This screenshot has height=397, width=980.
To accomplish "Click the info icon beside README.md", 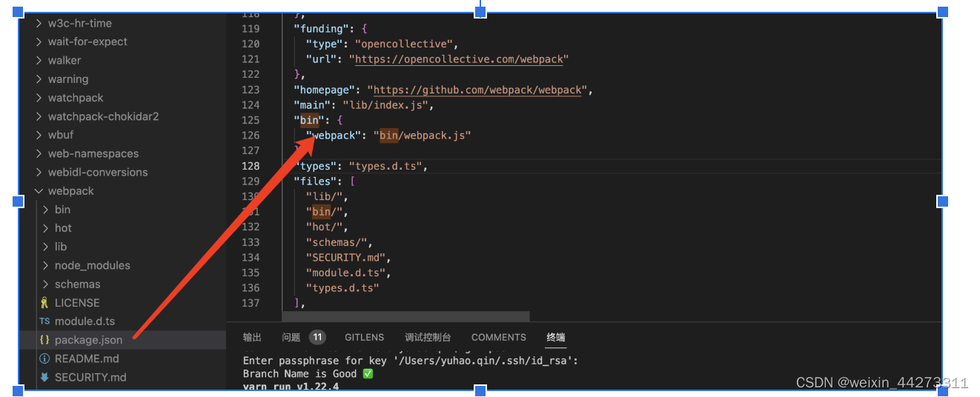I will tap(44, 358).
